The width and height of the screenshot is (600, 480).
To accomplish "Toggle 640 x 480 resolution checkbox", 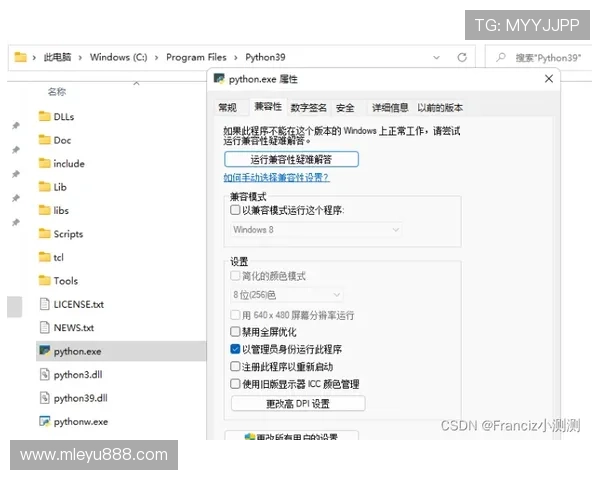I will [235, 315].
